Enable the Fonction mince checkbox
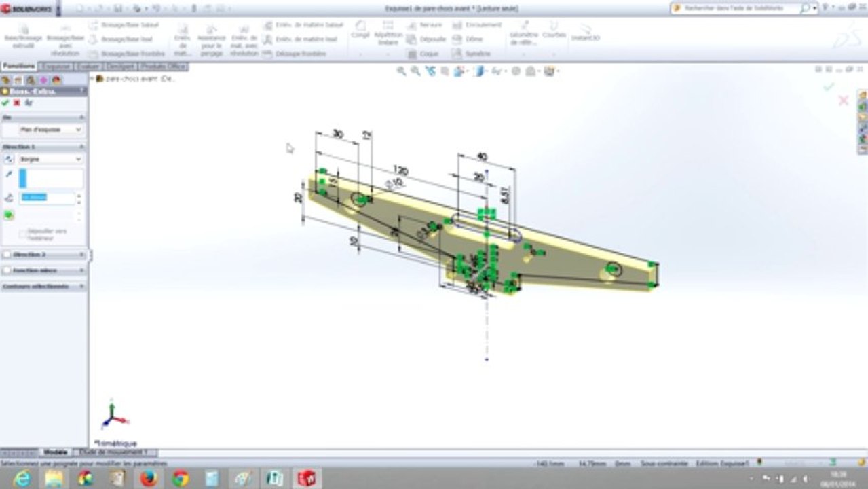 (x=7, y=270)
